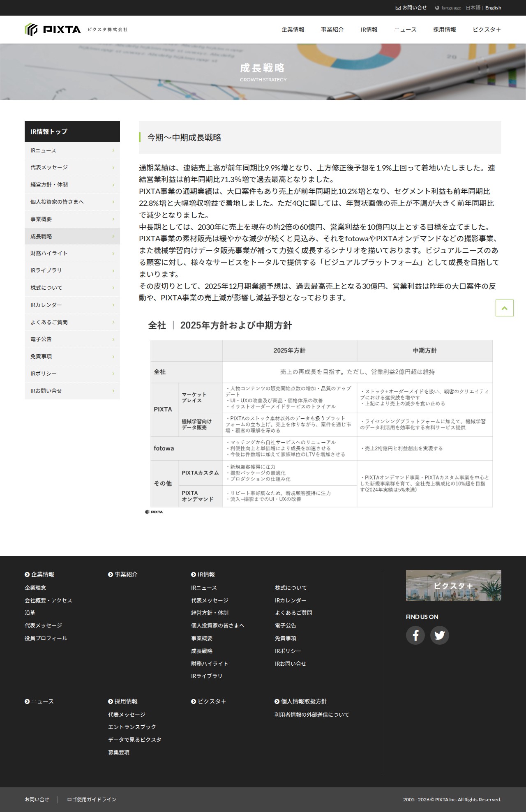Viewport: 526px width, 812px height.
Task: Click the 2025年方針 policy table image
Action: click(x=320, y=415)
